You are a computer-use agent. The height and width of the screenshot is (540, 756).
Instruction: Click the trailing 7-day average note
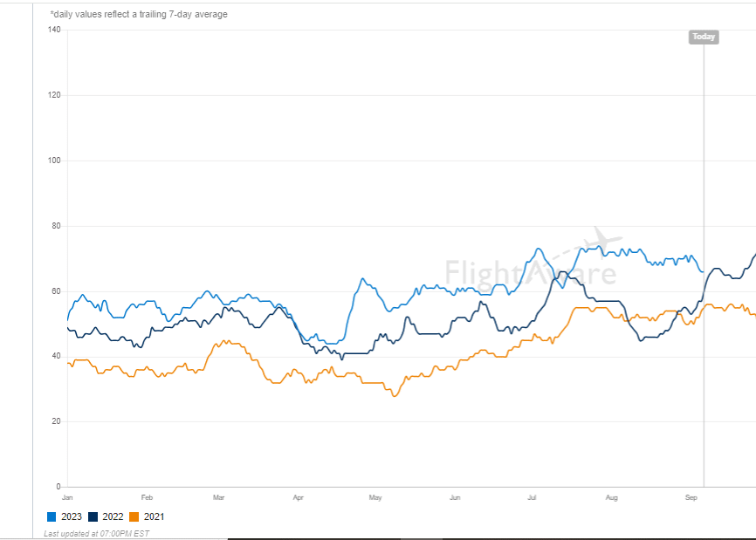tap(139, 15)
